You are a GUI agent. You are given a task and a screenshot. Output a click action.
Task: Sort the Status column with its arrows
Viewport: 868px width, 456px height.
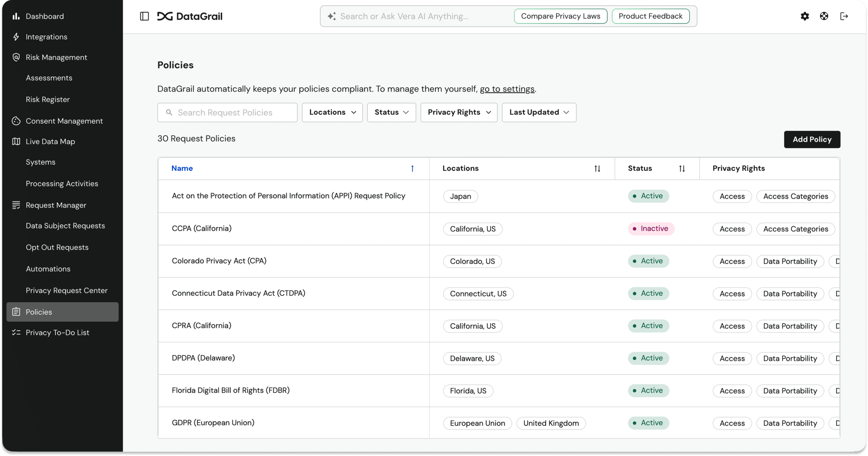coord(682,168)
